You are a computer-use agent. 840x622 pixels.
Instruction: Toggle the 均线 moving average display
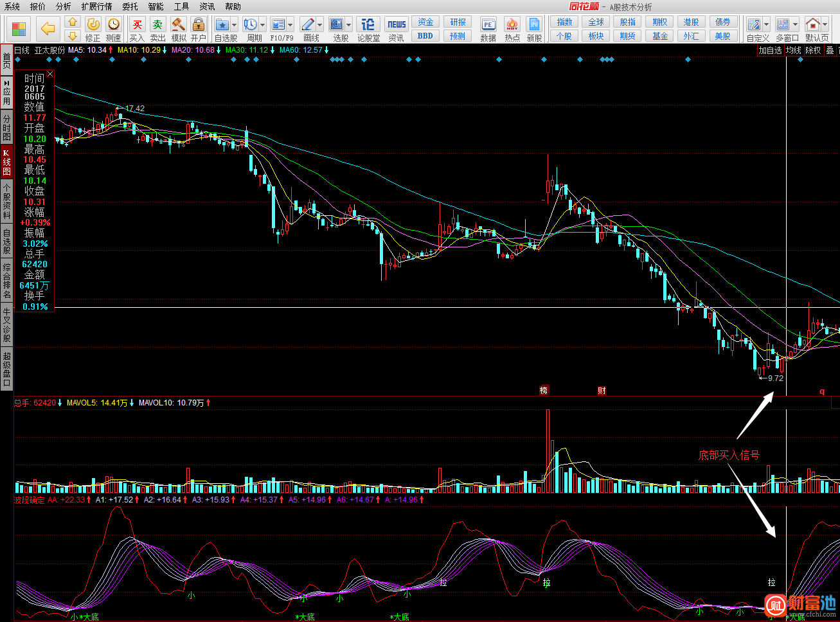(794, 50)
